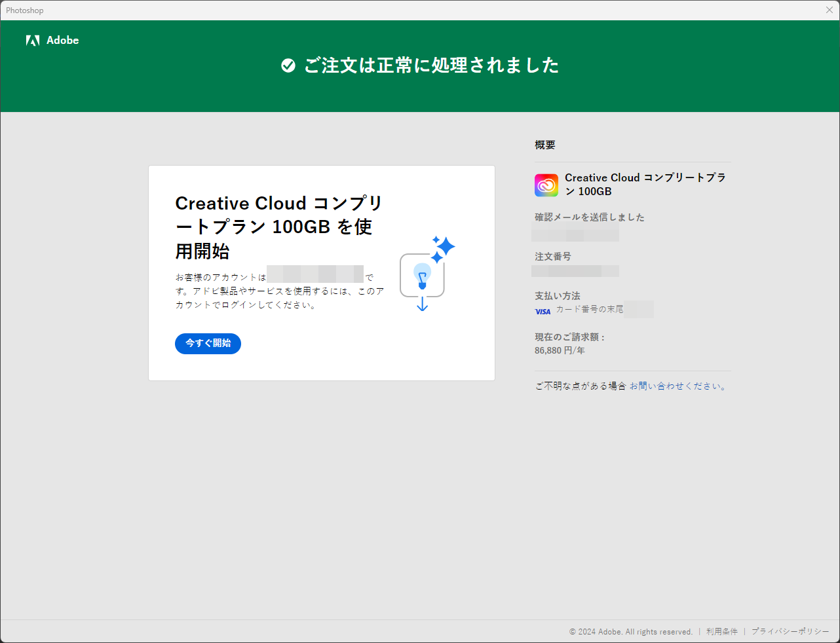
Task: Close the Photoshop dialog window
Action: [x=830, y=10]
